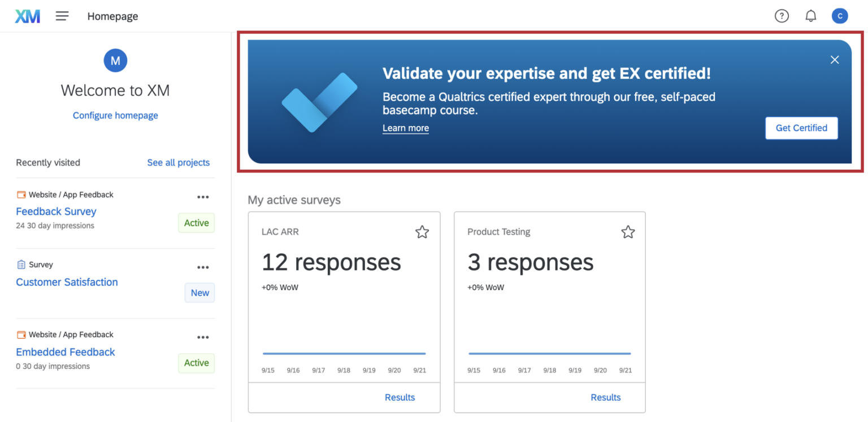Toggle the Active badge on Feedback Survey

pos(196,223)
